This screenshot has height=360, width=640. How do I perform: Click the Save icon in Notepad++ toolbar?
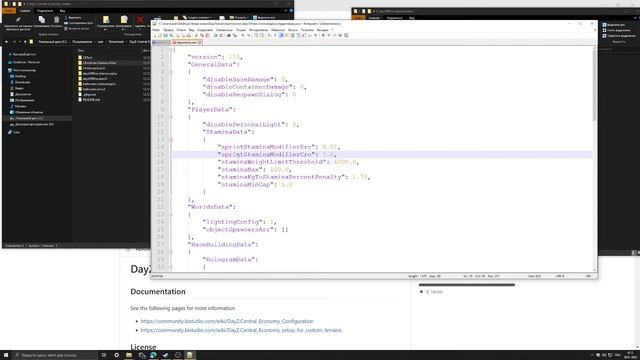(x=165, y=36)
